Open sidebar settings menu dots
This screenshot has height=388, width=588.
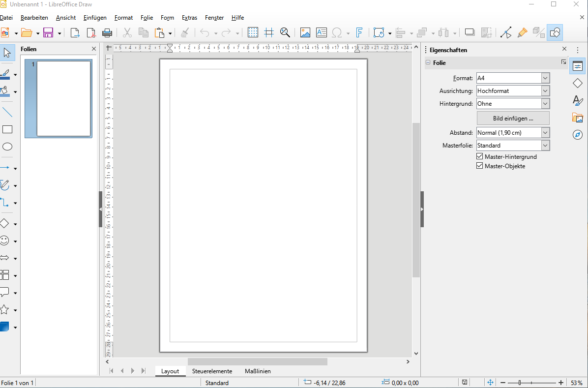click(578, 50)
